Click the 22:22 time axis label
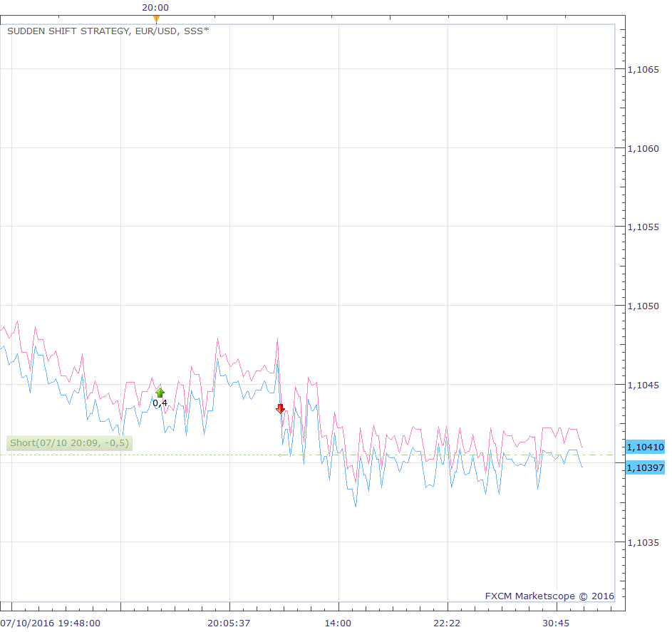This screenshot has width=672, height=632. 447,623
